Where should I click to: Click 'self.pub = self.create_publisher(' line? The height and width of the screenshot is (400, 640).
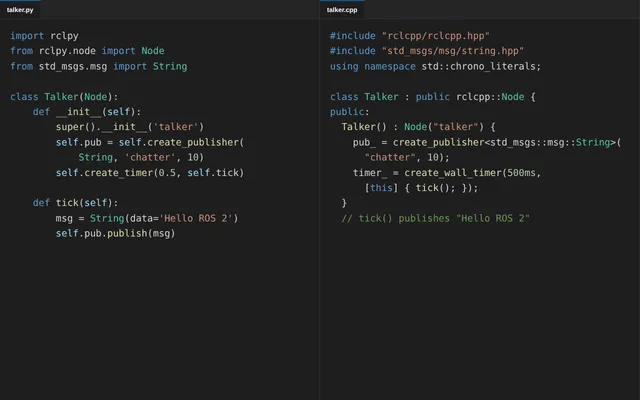pyautogui.click(x=150, y=142)
